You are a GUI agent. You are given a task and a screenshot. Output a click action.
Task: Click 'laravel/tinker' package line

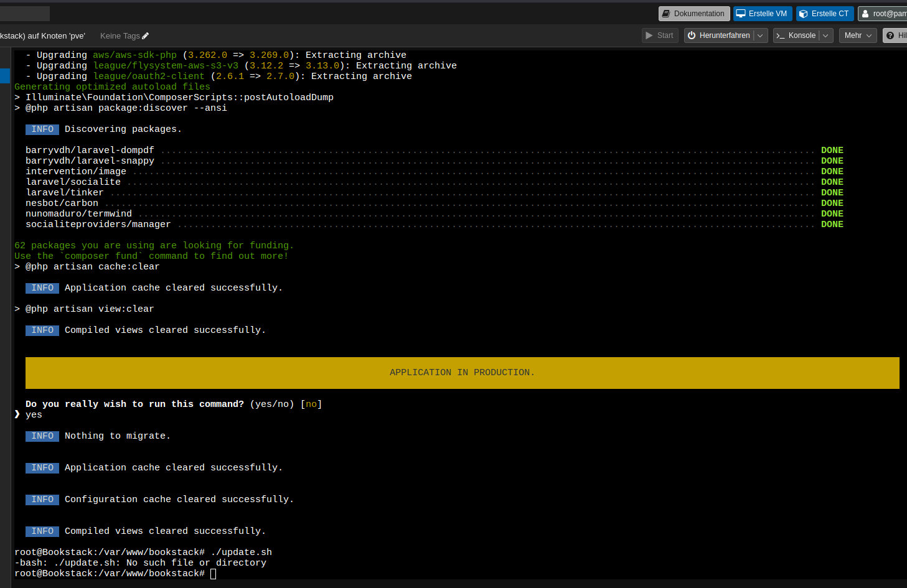pyautogui.click(x=435, y=193)
